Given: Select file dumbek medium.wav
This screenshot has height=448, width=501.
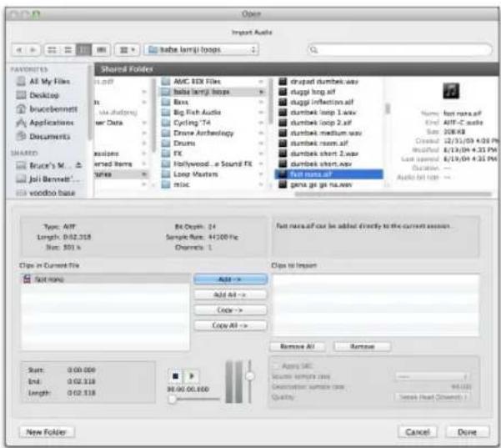Looking at the screenshot, I should 329,133.
